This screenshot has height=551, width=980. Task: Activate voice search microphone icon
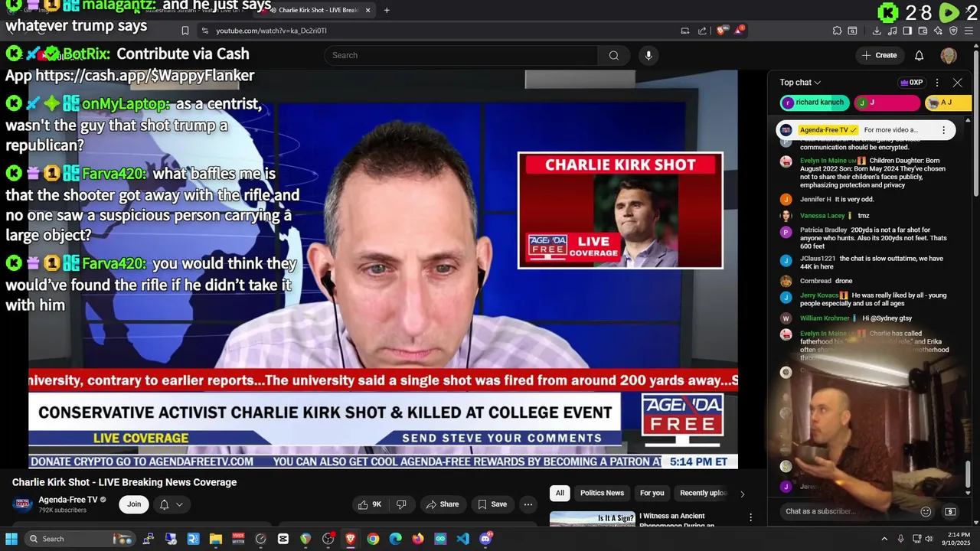(648, 55)
